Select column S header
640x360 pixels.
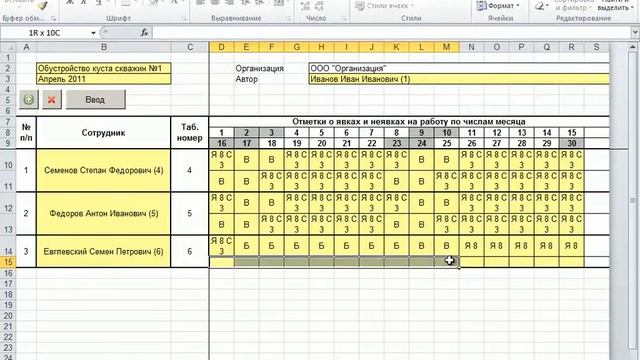tap(596, 47)
